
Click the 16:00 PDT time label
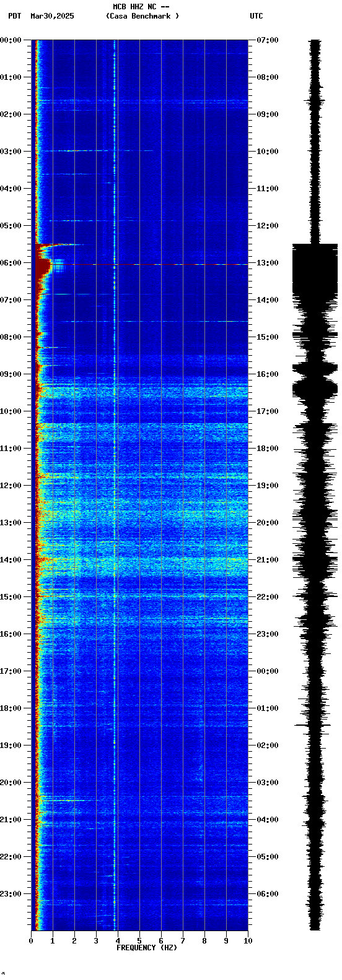(11, 634)
